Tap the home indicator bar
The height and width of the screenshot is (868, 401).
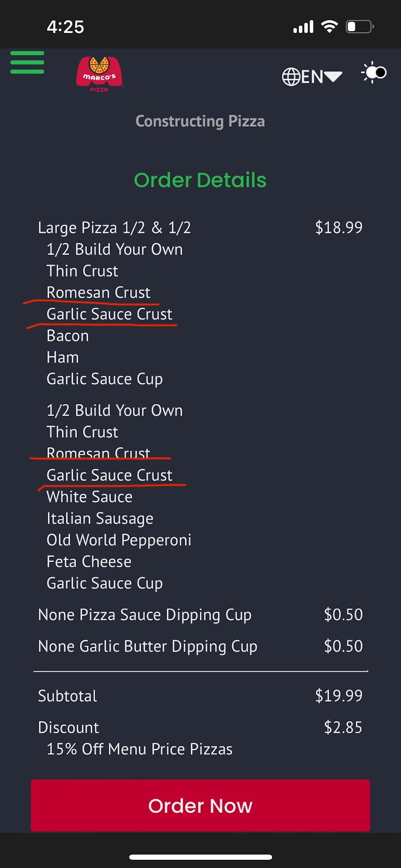[200, 857]
